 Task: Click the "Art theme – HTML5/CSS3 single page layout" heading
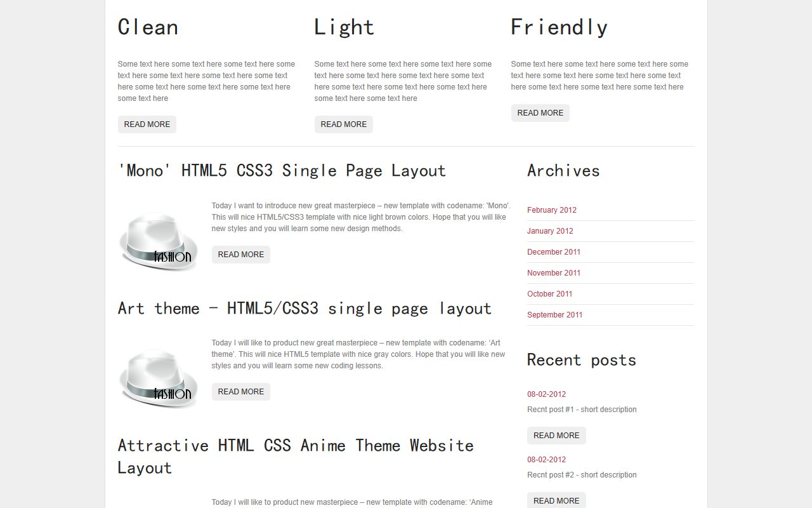pos(304,309)
